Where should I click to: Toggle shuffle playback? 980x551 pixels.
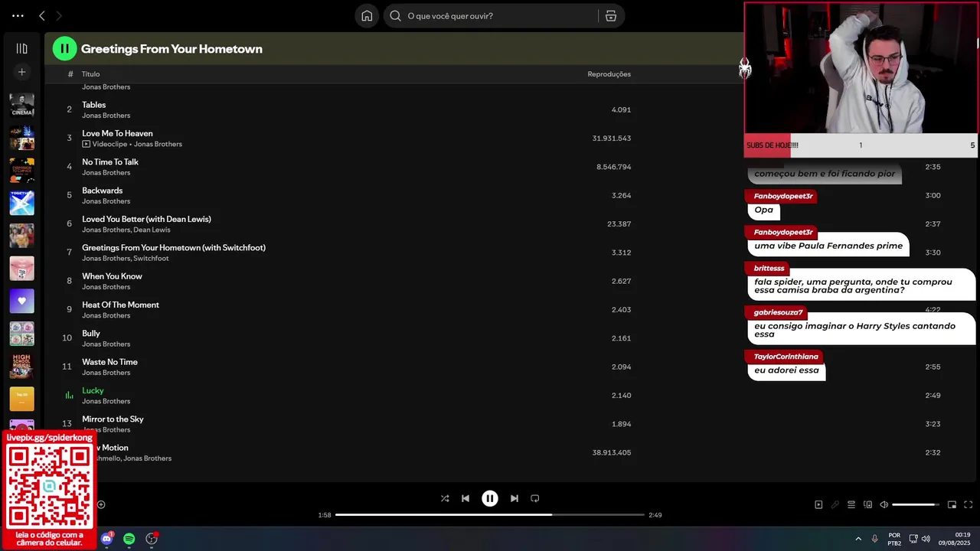[445, 498]
